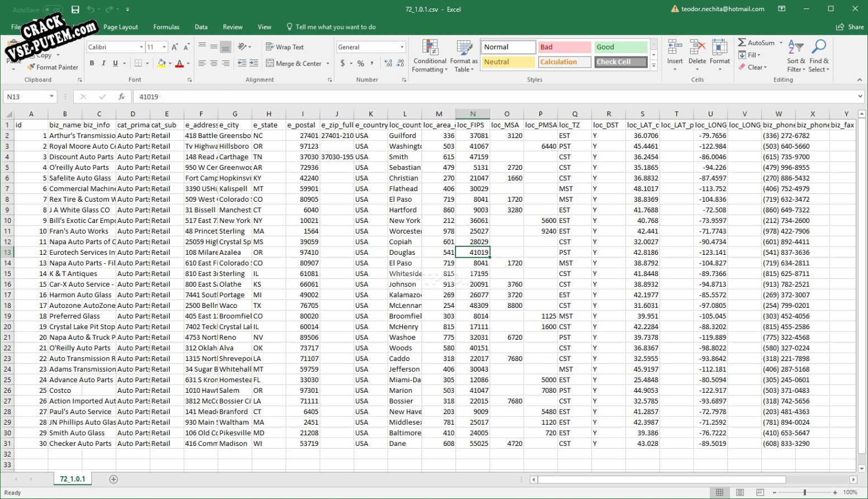Select the 72_1.0.1 sheet tab

[72, 479]
